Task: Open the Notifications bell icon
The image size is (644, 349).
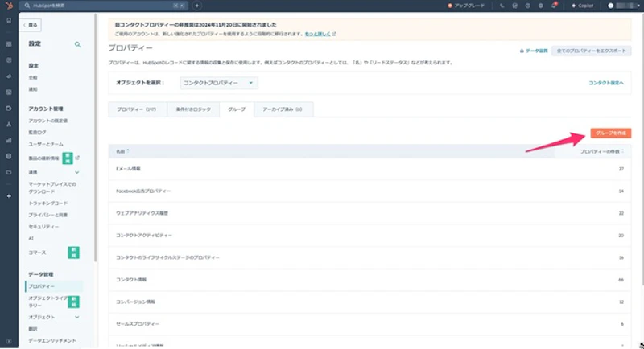Action: (x=554, y=6)
